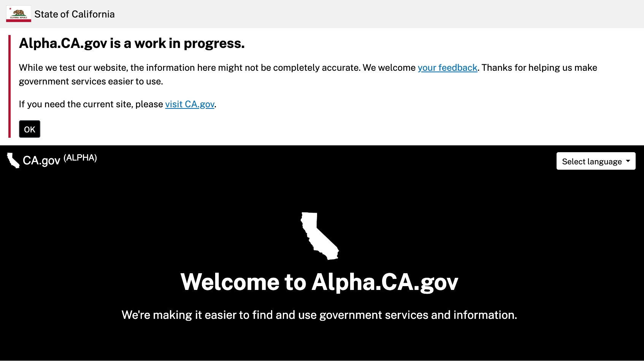Open the "your feedback" link
Viewport: 644px width, 363px height.
(447, 68)
